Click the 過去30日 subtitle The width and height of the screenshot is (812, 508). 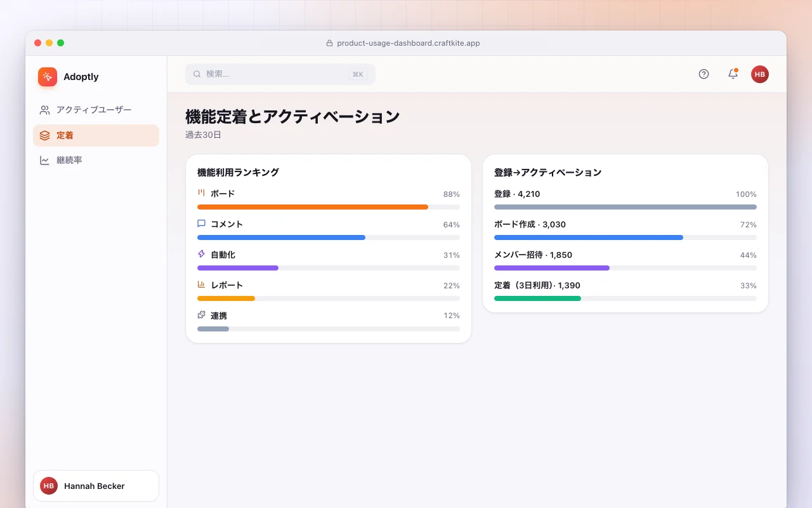(x=203, y=135)
